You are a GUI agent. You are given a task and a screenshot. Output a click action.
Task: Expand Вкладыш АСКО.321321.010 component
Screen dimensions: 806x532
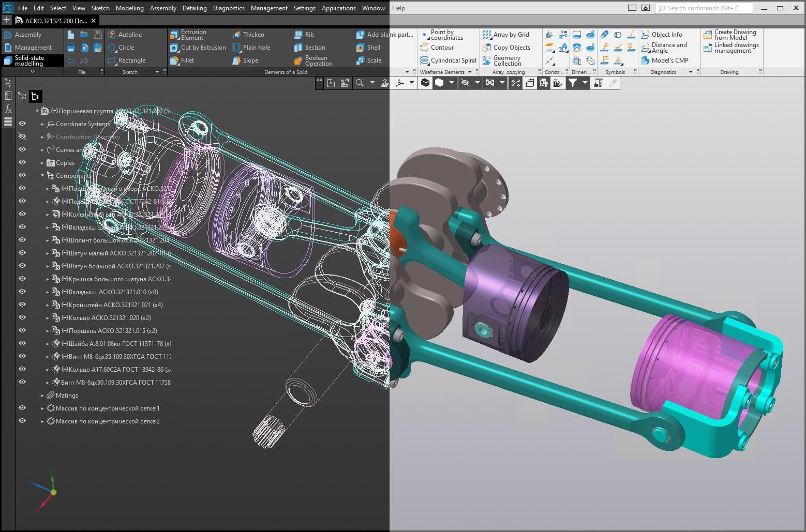[48, 292]
